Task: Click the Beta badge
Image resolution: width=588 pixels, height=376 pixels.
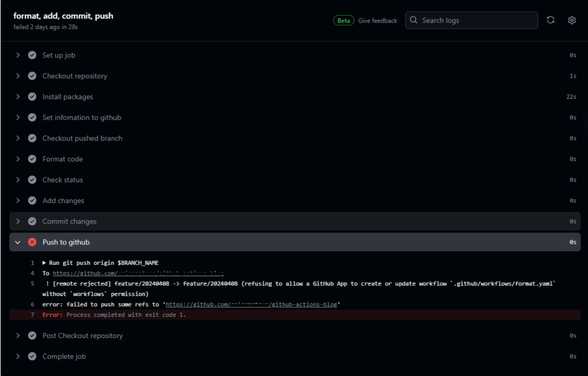Action: coord(343,21)
